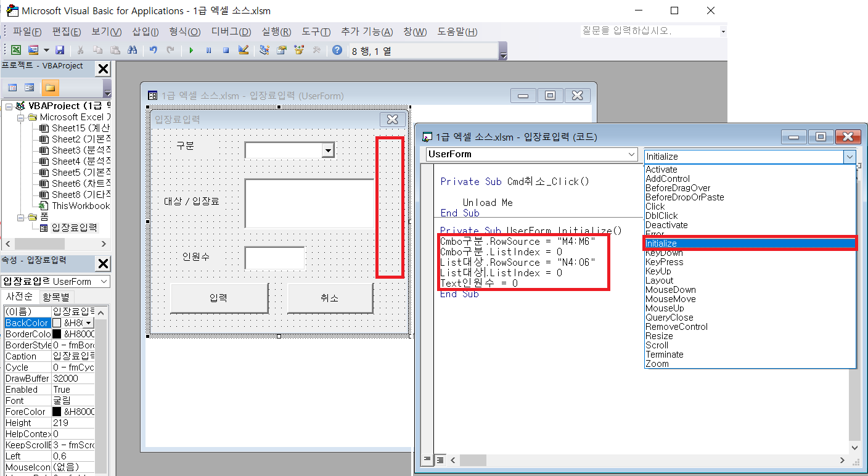Screen dimensions: 868x476
Task: Click the Copy icon in toolbar
Action: click(97, 51)
